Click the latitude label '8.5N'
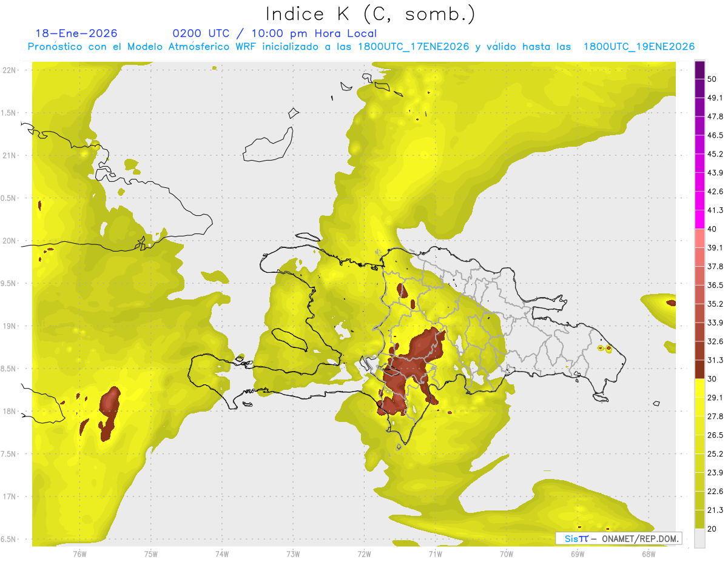 [7, 369]
